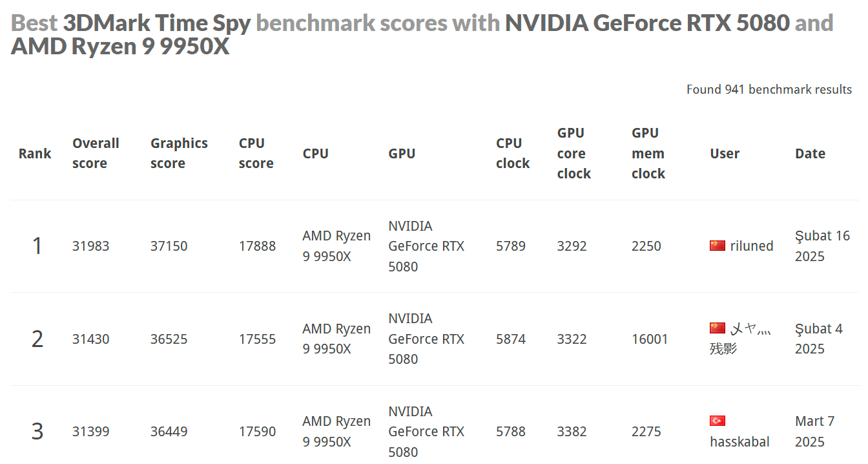Click China flag icon in rank 2 row
Image resolution: width=868 pixels, height=464 pixels.
(717, 328)
